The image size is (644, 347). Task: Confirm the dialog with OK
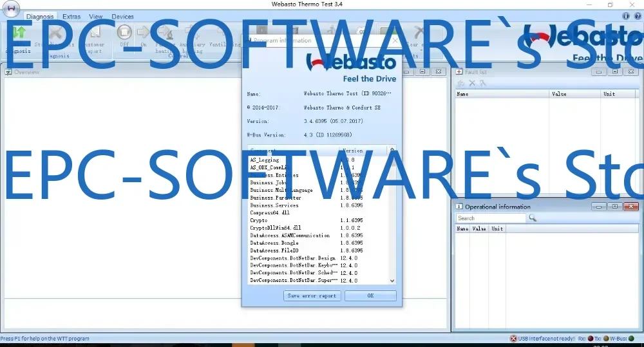click(x=370, y=295)
